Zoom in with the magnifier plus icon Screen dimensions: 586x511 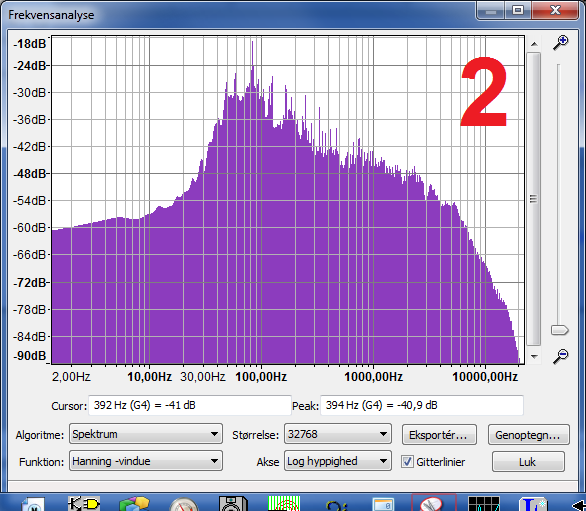coord(561,42)
